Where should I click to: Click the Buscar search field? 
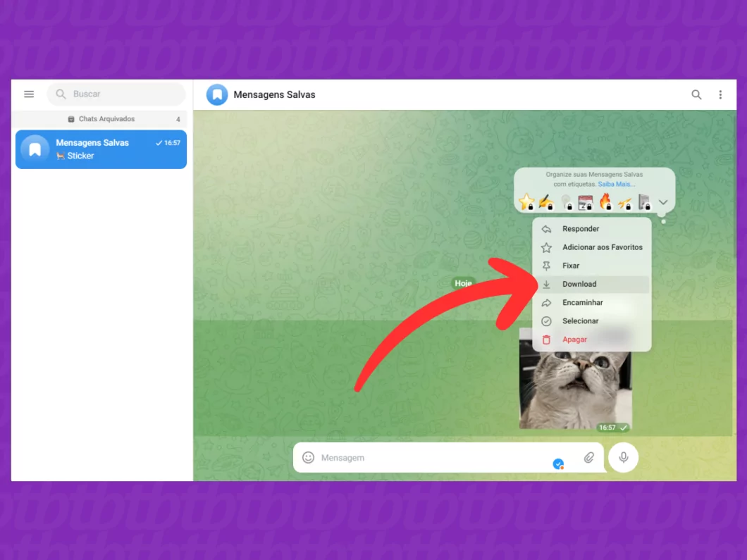click(x=116, y=94)
